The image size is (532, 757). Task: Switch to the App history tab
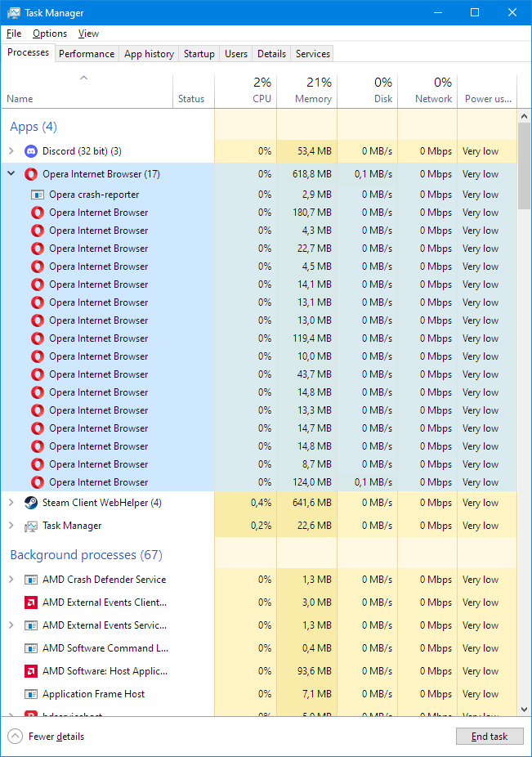(149, 54)
